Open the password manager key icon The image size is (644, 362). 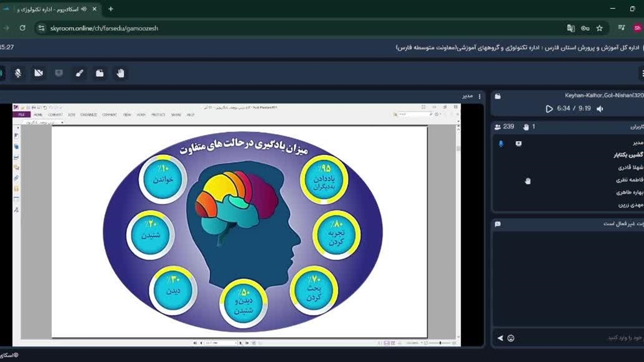(x=585, y=28)
